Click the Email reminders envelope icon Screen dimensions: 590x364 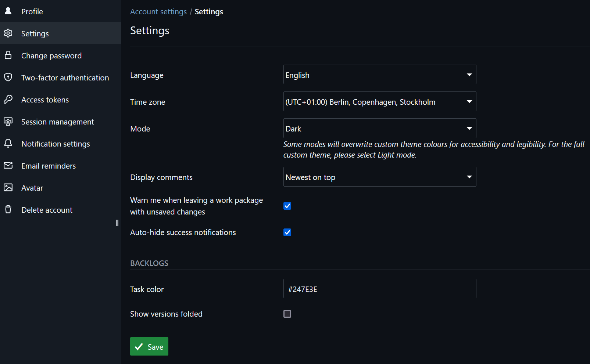[x=8, y=165]
